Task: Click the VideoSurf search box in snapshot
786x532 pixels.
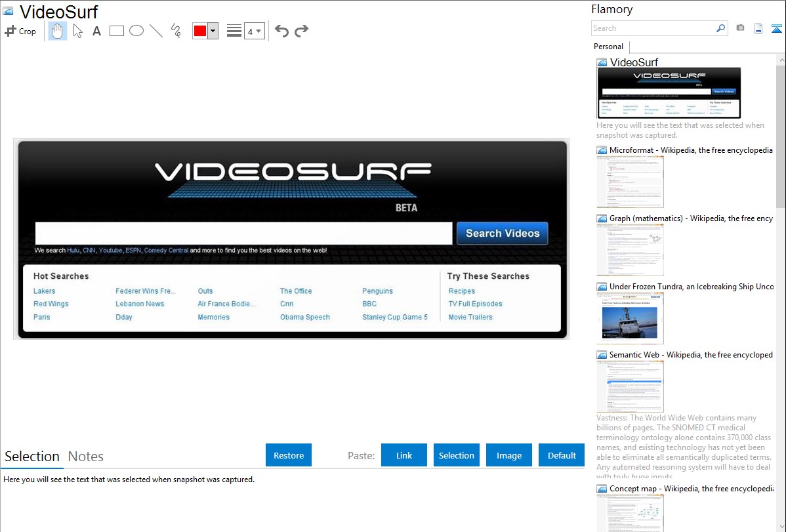Action: [x=243, y=233]
